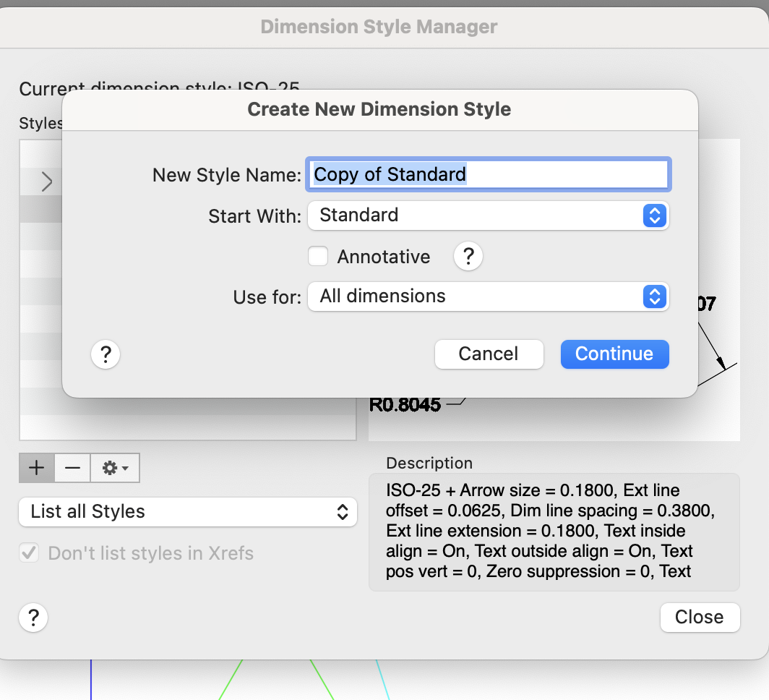Click the New Style Name text field
769x700 pixels.
coord(489,175)
